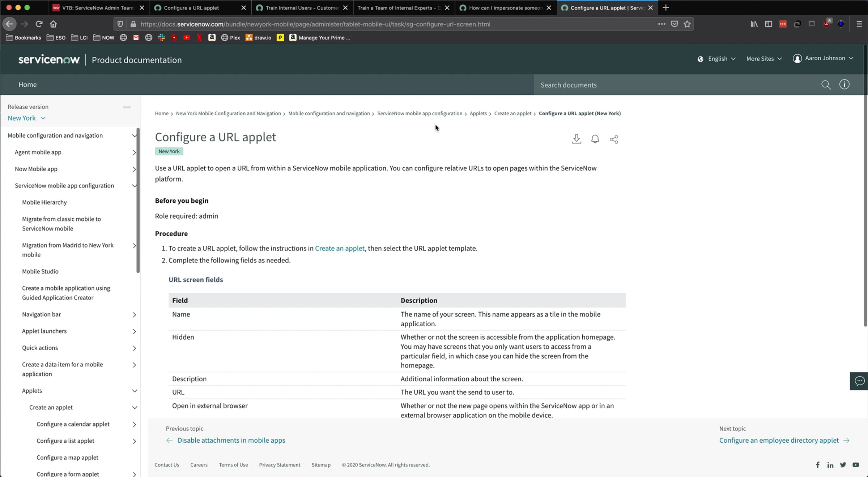Open the draw.io bookmark
The image size is (868, 477).
[258, 38]
